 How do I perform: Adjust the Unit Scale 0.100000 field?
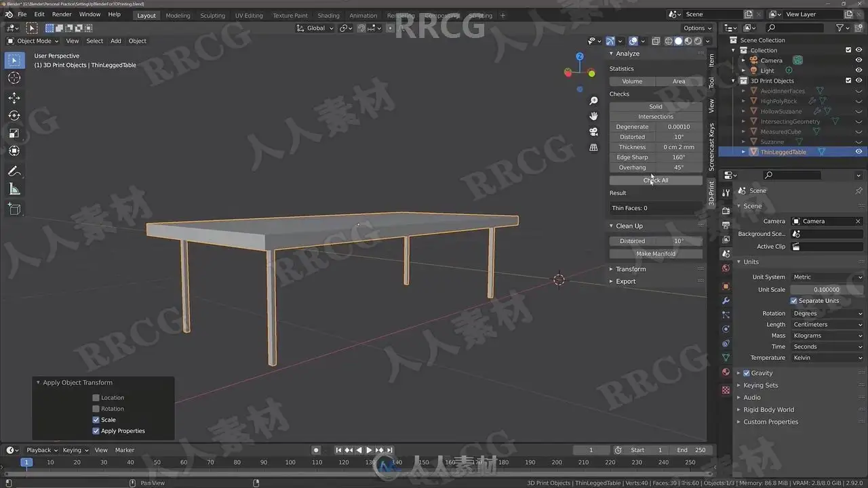click(827, 289)
